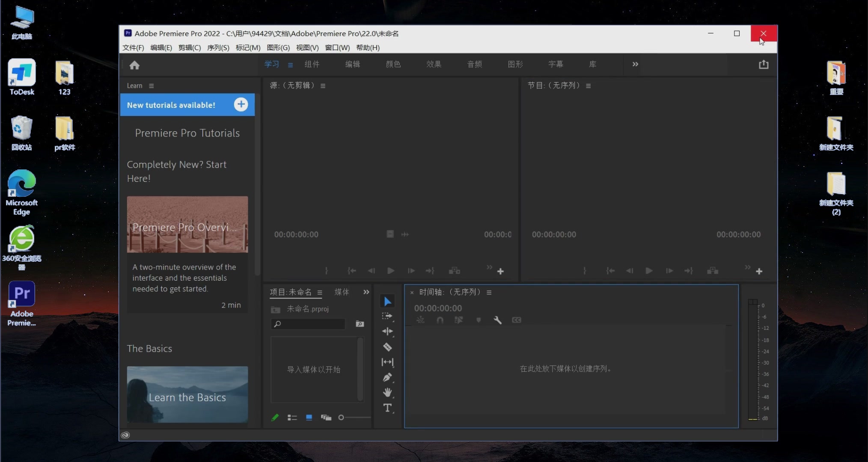The width and height of the screenshot is (868, 462).
Task: Open the Quick Export share icon
Action: coord(764,65)
